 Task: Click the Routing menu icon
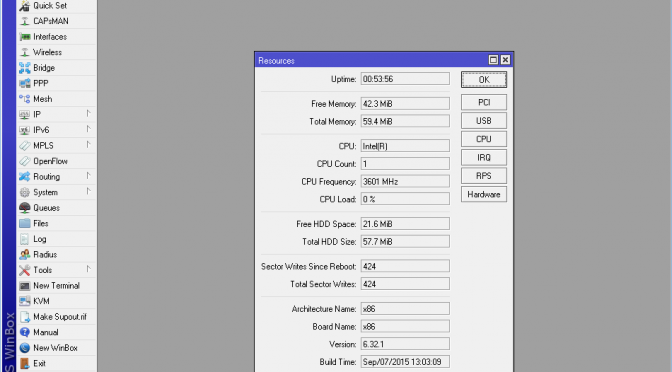[25, 177]
